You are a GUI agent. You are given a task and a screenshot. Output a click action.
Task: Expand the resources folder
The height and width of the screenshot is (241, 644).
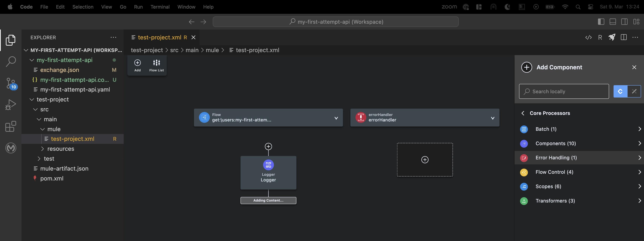[x=61, y=149]
